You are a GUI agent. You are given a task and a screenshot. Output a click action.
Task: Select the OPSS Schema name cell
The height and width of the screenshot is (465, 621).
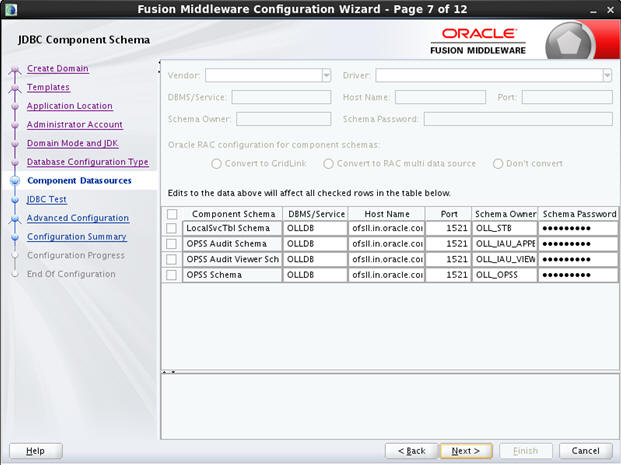pos(232,275)
